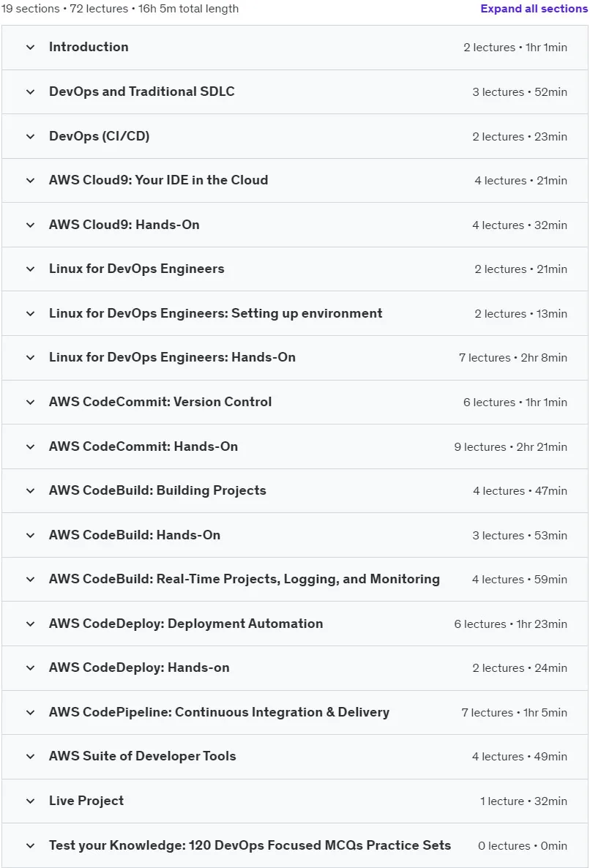Open Test your Knowledge MCQs Practice Sets
Screen dimensions: 590x868
pyautogui.click(x=250, y=845)
